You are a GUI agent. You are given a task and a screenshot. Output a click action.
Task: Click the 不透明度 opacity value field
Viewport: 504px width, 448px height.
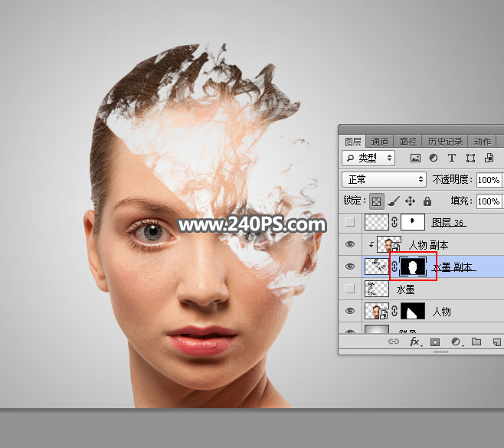click(x=489, y=180)
